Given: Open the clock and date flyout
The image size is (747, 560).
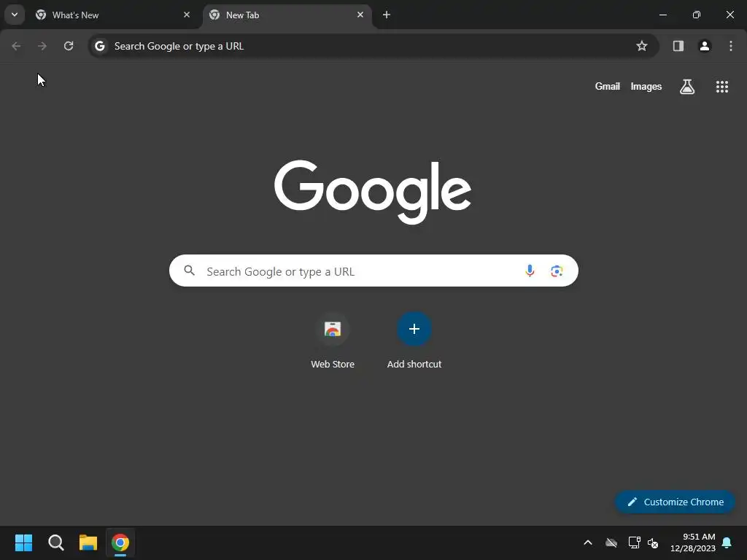Looking at the screenshot, I should click(x=693, y=542).
